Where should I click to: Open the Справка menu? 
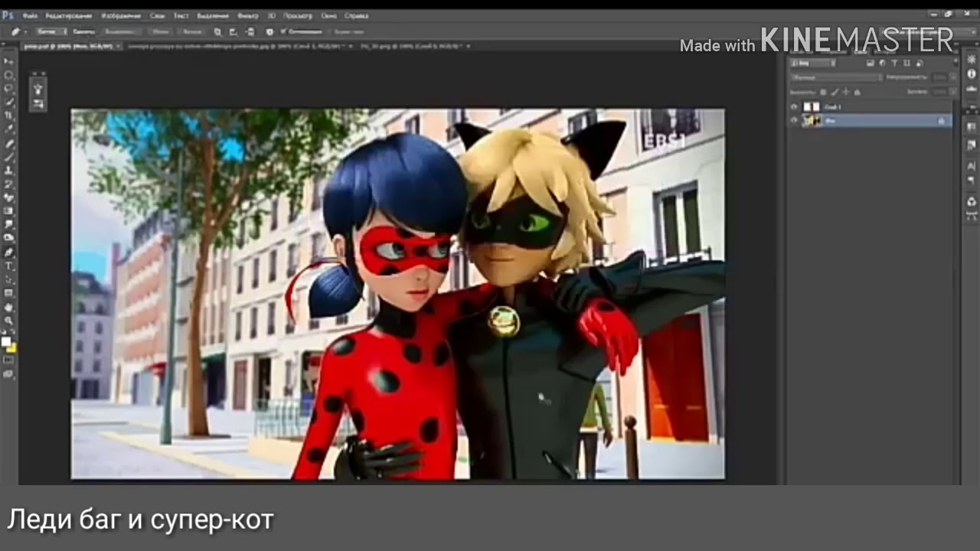[x=356, y=15]
